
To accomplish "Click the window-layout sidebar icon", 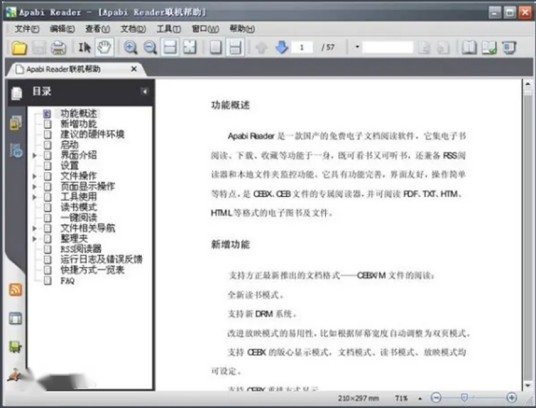I will click(15, 318).
